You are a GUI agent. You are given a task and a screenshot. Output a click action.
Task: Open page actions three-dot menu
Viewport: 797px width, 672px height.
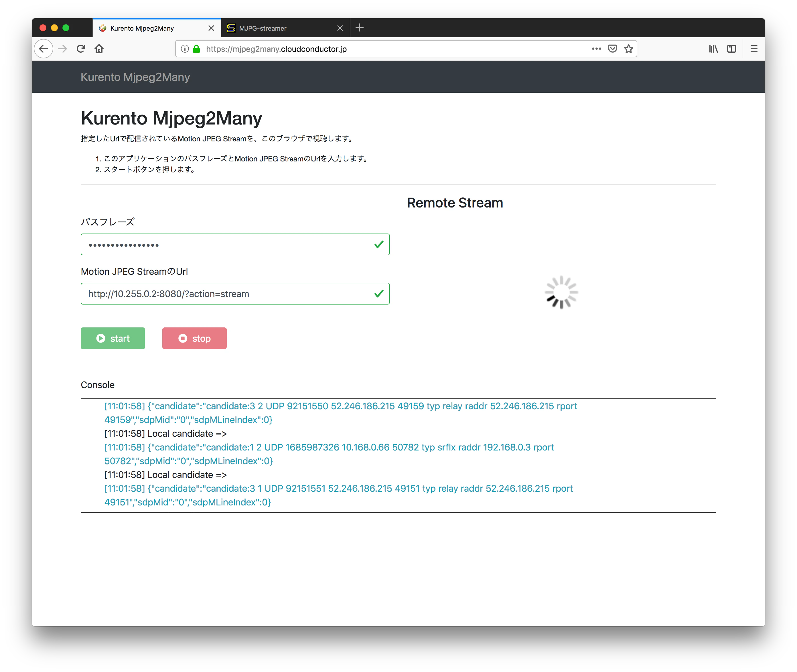coord(596,49)
